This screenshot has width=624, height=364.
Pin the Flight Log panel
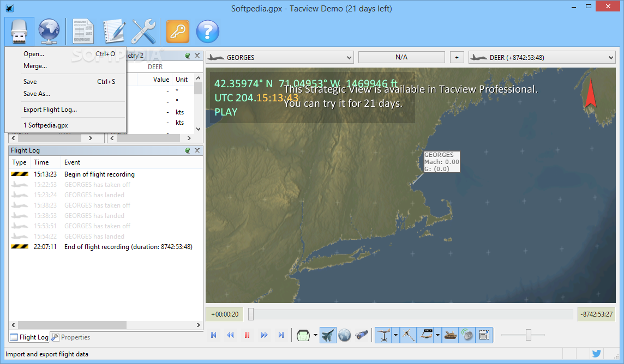coord(188,150)
